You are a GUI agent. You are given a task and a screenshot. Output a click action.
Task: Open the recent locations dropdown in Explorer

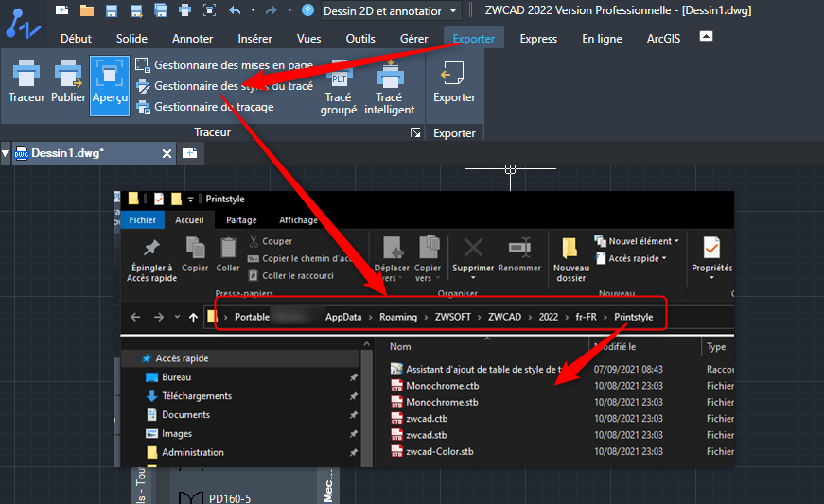coord(177,317)
